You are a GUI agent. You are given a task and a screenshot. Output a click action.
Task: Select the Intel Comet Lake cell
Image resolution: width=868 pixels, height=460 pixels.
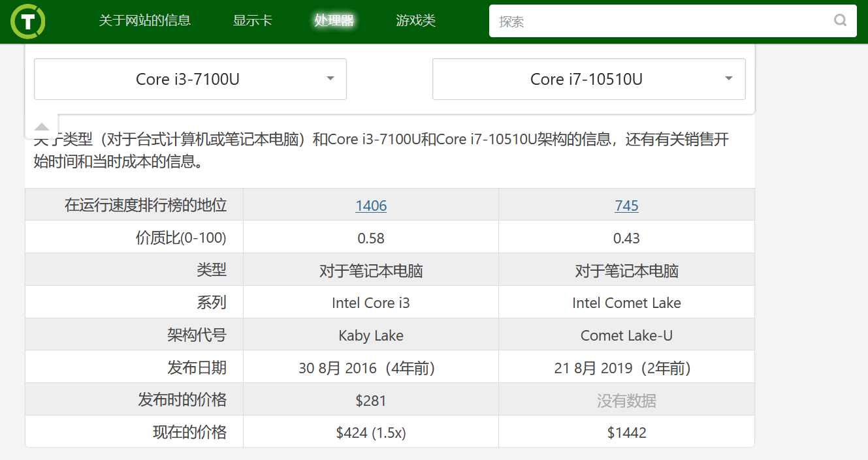626,303
